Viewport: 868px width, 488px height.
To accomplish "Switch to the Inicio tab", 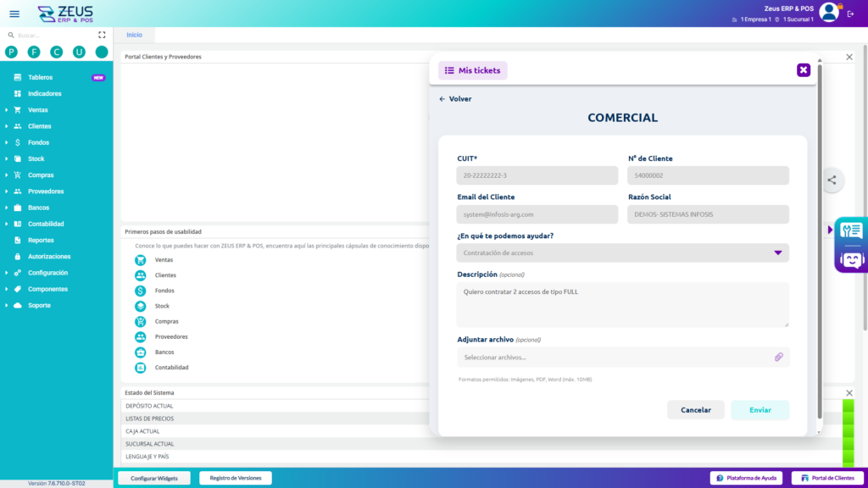I will click(134, 35).
